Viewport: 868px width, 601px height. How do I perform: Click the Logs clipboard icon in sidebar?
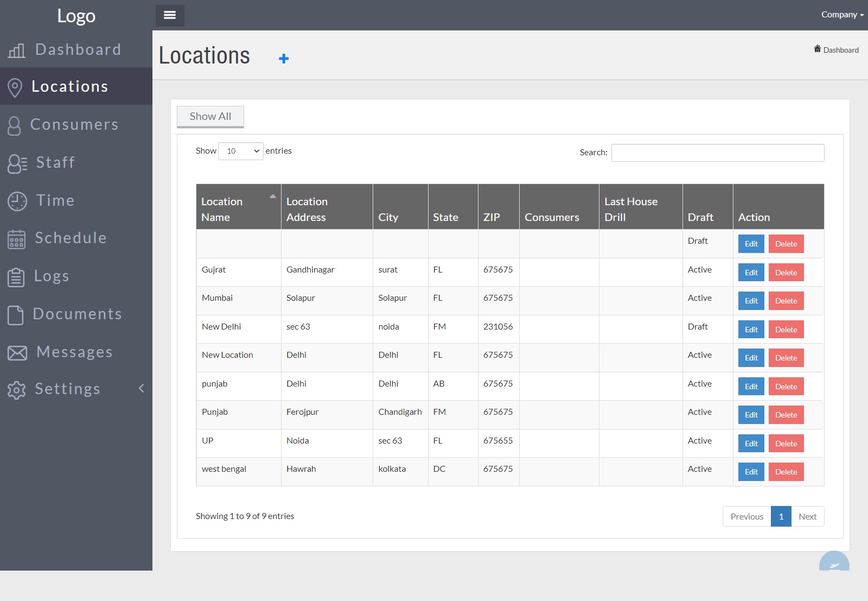pos(16,277)
